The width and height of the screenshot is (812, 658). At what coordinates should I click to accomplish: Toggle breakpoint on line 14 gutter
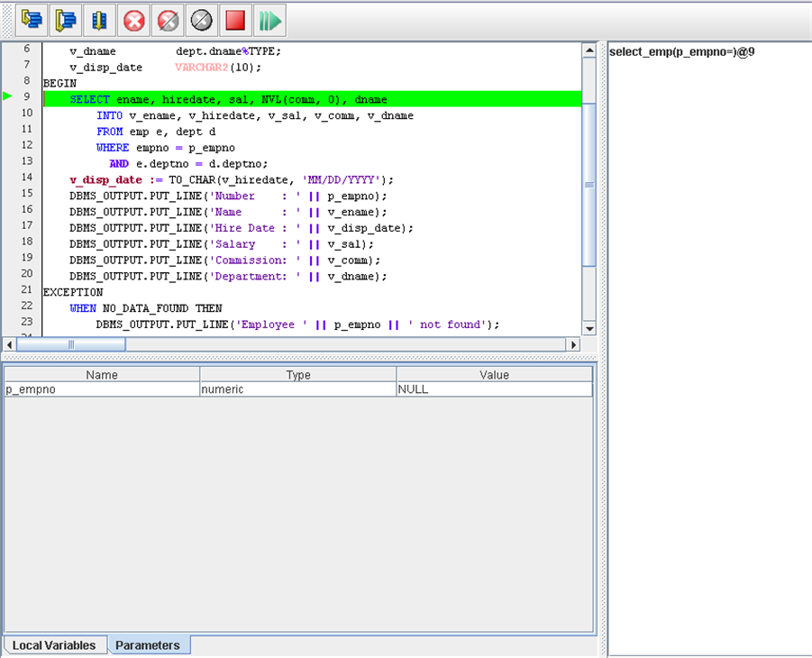click(x=26, y=178)
